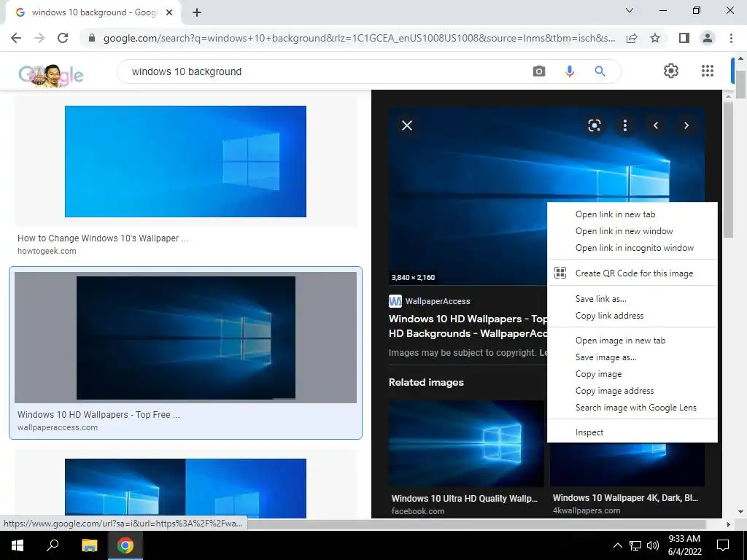Open File Explorer from taskbar
This screenshot has width=747, height=560.
[x=89, y=545]
